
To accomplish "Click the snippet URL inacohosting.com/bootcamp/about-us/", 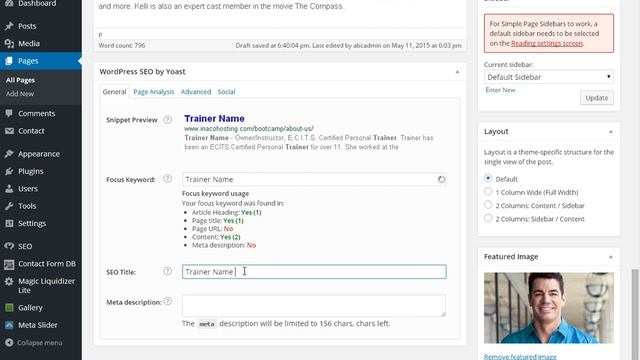I will point(249,129).
